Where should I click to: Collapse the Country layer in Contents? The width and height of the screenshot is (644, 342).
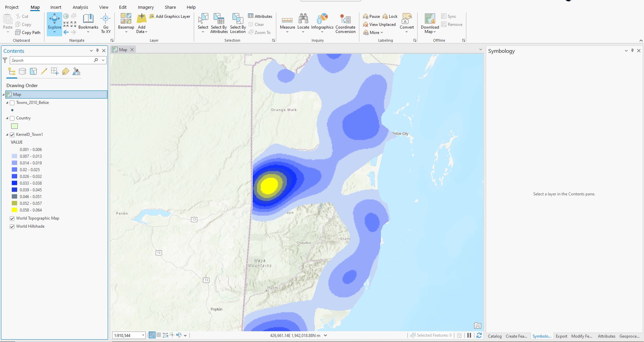(x=7, y=118)
